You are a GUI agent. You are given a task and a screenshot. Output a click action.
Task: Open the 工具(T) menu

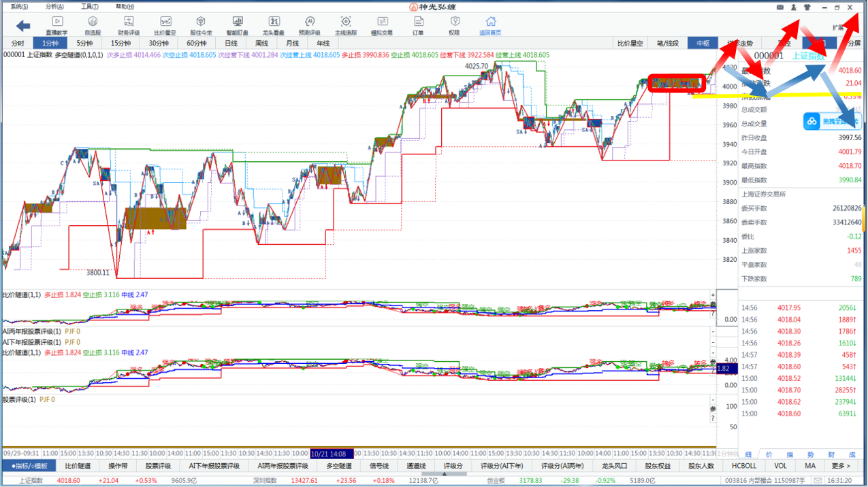[x=89, y=6]
